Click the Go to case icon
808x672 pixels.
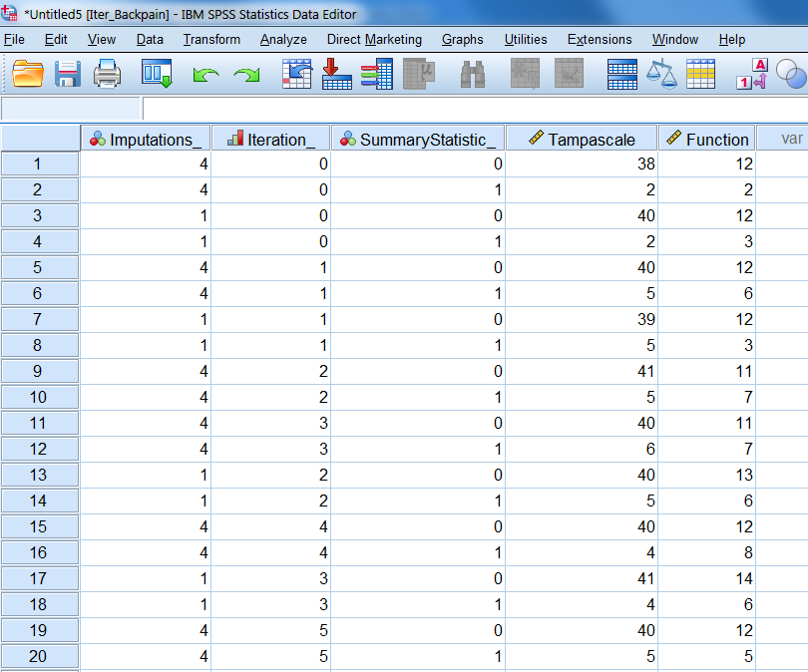pyautogui.click(x=297, y=74)
